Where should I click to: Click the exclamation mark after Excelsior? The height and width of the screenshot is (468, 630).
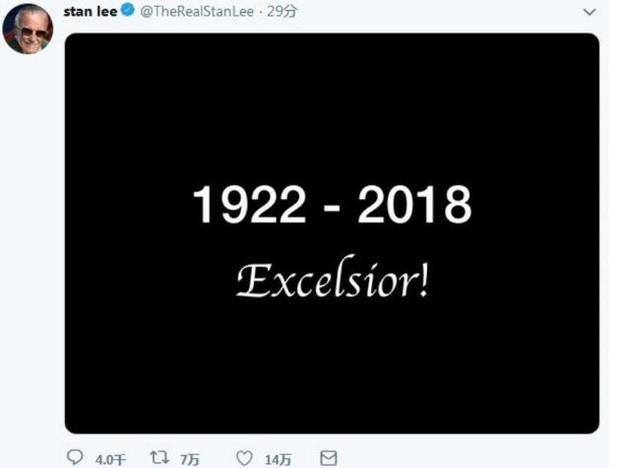(x=423, y=281)
